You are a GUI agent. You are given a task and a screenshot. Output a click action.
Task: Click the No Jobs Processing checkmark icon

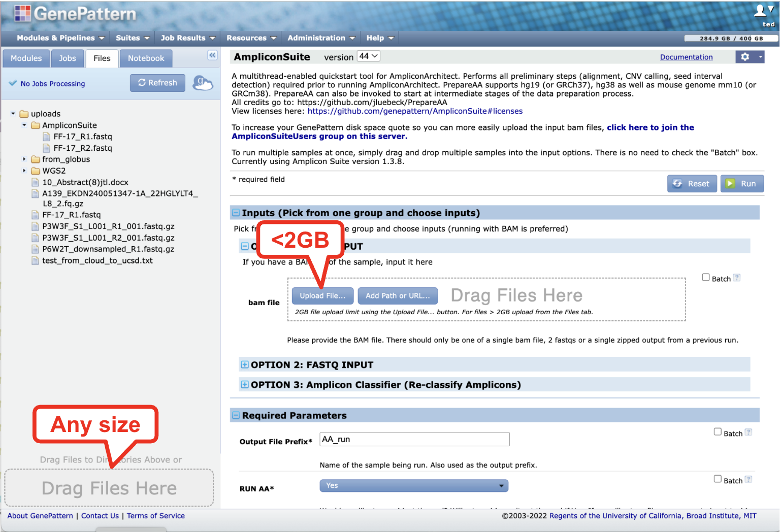point(13,83)
